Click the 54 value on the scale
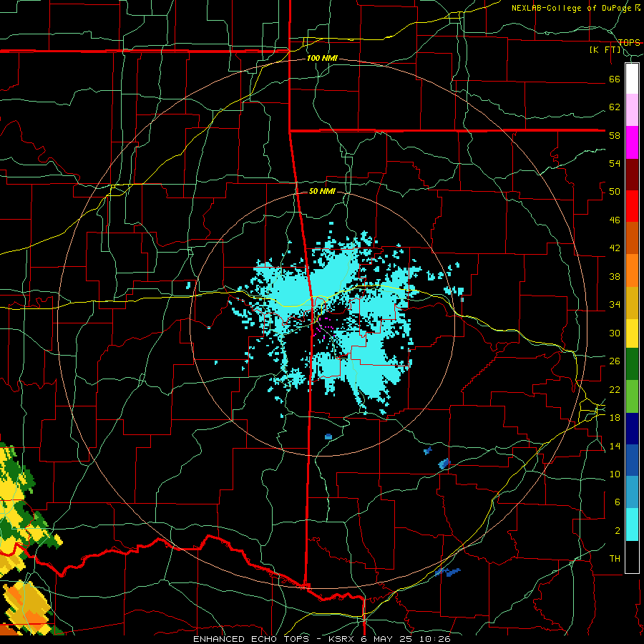This screenshot has width=644, height=644. (x=615, y=163)
